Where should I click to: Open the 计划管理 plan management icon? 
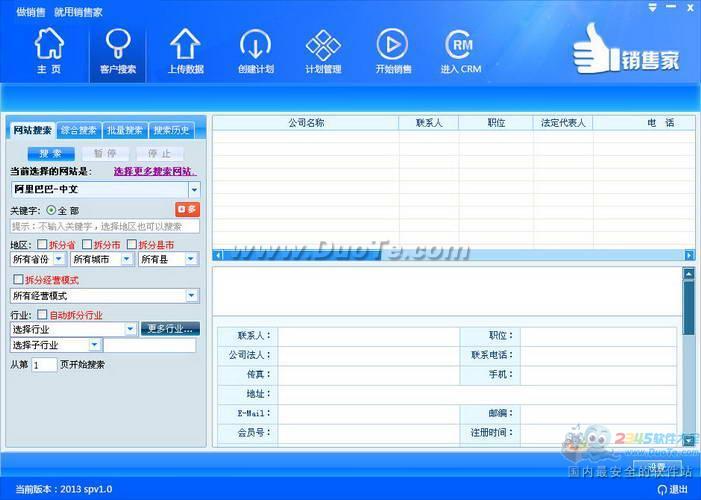(323, 50)
